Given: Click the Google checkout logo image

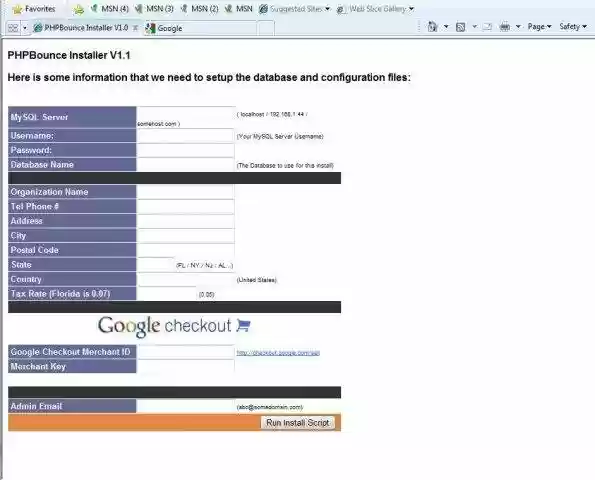Looking at the screenshot, I should [174, 326].
